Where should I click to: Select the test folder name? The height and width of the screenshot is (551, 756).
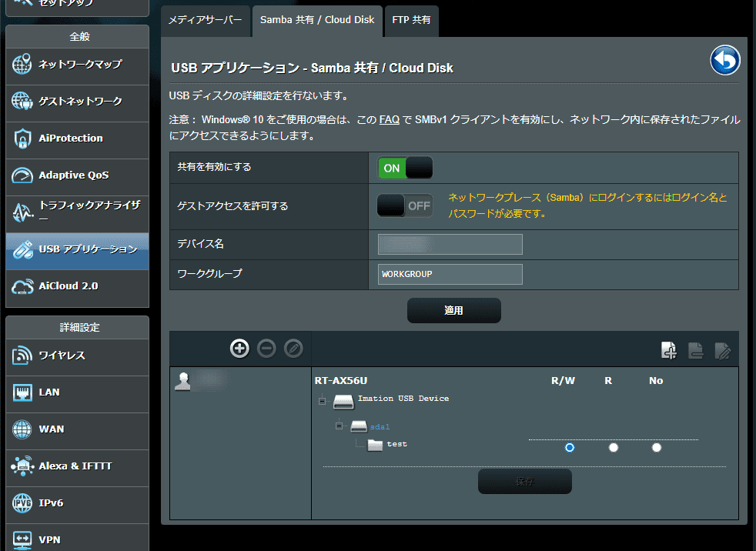click(396, 444)
